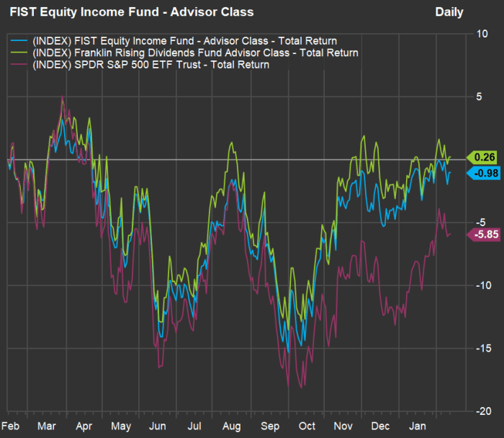This screenshot has height=438, width=504.
Task: Click the blue -0.98 value tag
Action: (483, 173)
